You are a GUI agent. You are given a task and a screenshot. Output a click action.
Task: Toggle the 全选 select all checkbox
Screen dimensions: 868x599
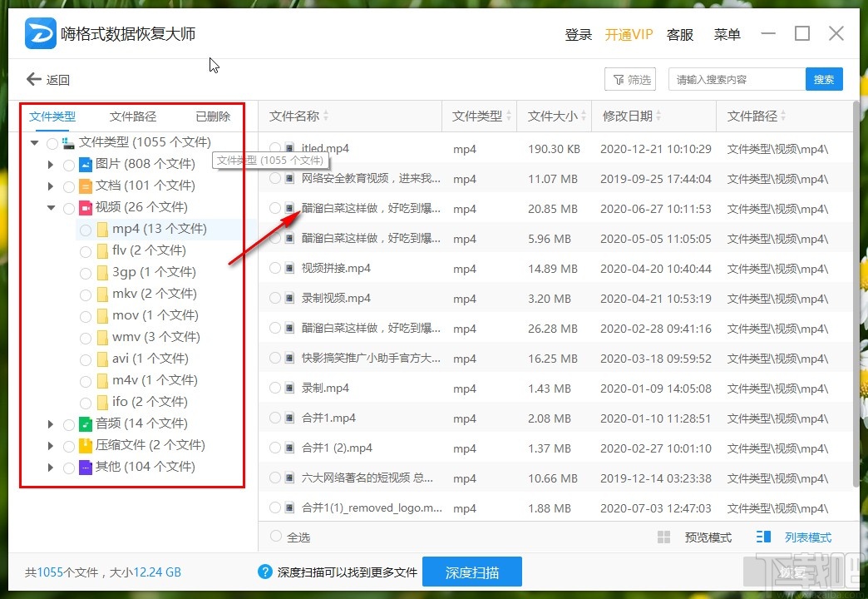tap(274, 537)
